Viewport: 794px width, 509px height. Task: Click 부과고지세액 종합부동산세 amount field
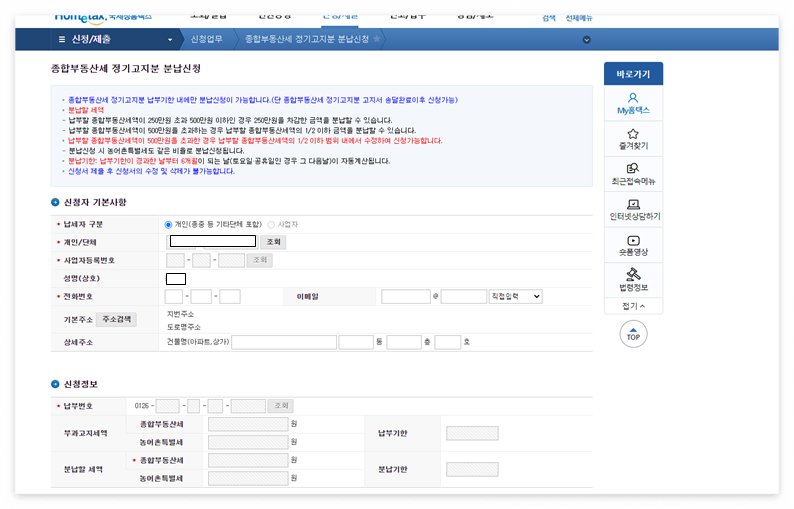248,424
